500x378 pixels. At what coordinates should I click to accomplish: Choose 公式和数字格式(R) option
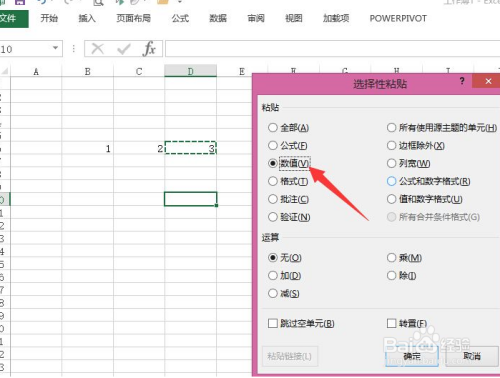(x=429, y=181)
